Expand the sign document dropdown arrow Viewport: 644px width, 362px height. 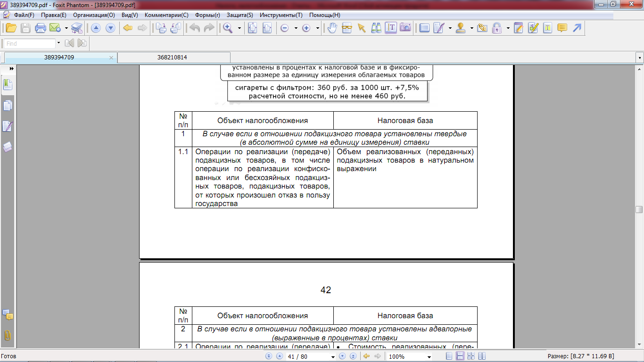pyautogui.click(x=450, y=28)
